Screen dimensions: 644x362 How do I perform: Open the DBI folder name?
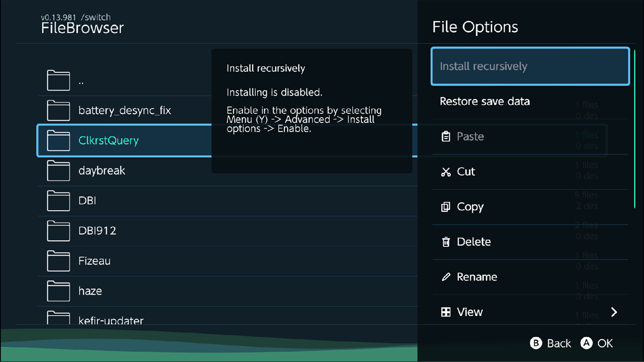pyautogui.click(x=87, y=201)
